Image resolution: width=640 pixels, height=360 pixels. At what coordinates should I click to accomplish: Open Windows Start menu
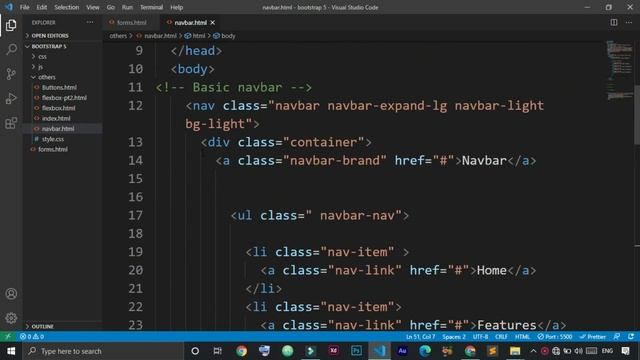[x=11, y=351]
